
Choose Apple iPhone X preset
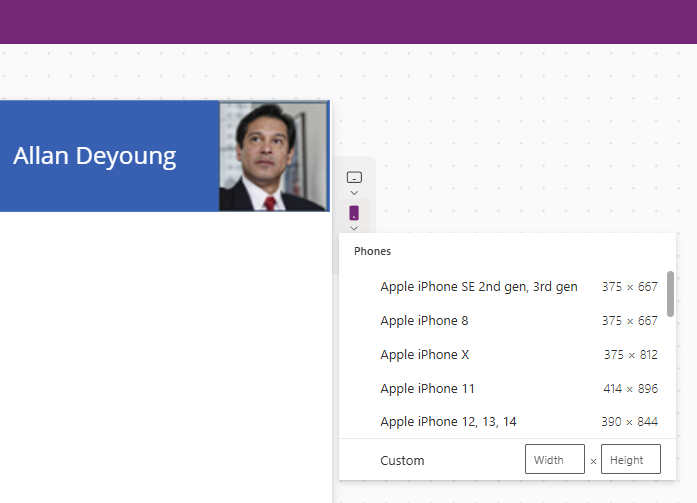tap(507, 355)
